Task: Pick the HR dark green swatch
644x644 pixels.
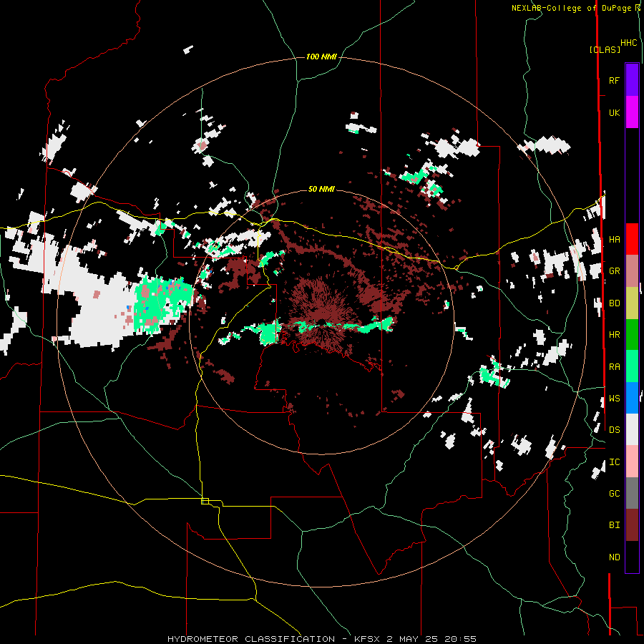Action: pos(632,335)
